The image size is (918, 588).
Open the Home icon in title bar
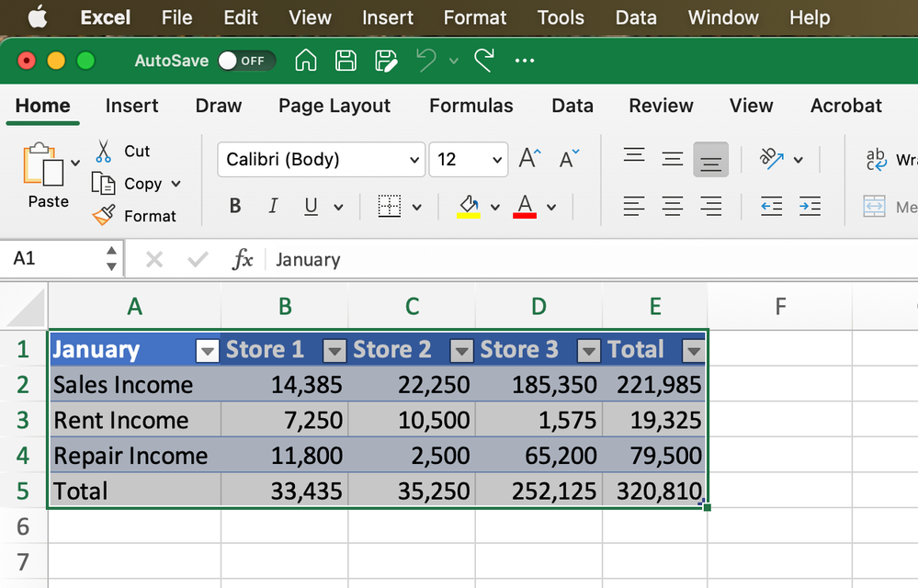coord(306,61)
